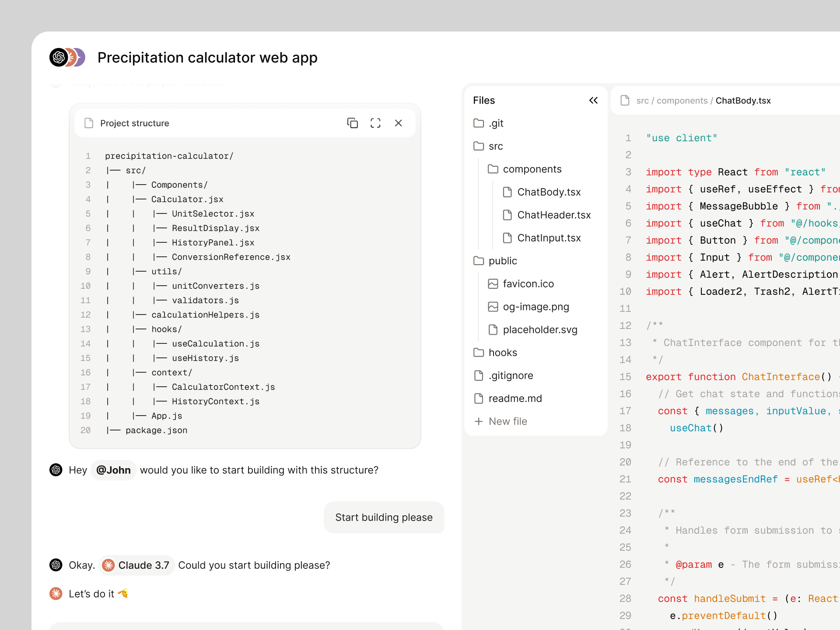
Task: Collapse the src folder
Action: pyautogui.click(x=495, y=146)
